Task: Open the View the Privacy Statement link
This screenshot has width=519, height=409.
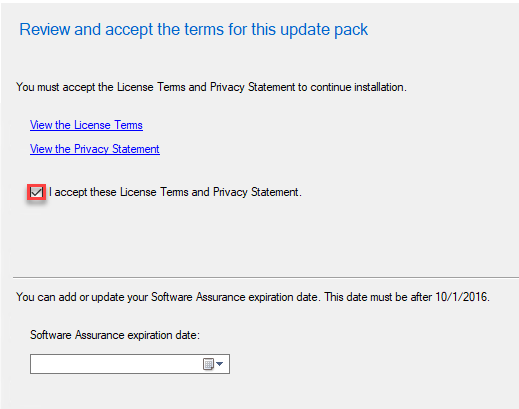Action: (95, 149)
